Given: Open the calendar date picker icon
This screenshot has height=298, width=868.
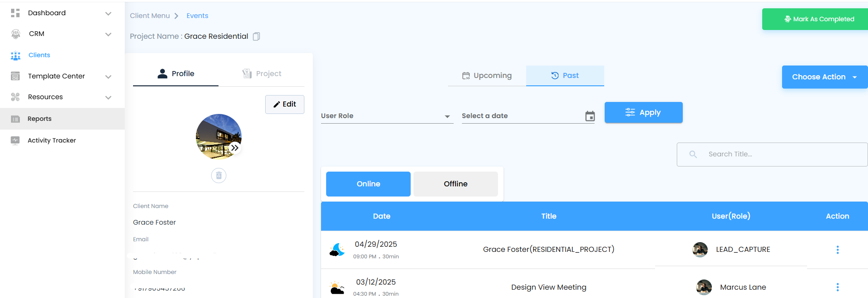Looking at the screenshot, I should click(x=590, y=116).
